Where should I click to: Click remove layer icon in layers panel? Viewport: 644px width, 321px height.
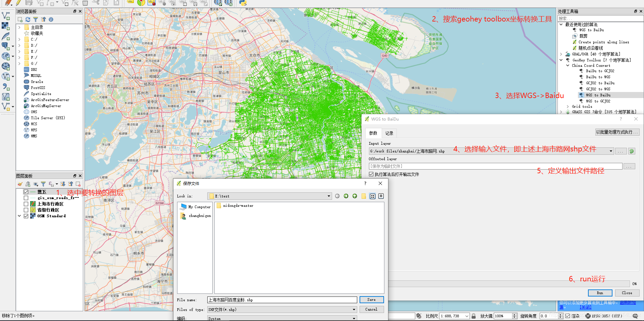click(x=78, y=184)
